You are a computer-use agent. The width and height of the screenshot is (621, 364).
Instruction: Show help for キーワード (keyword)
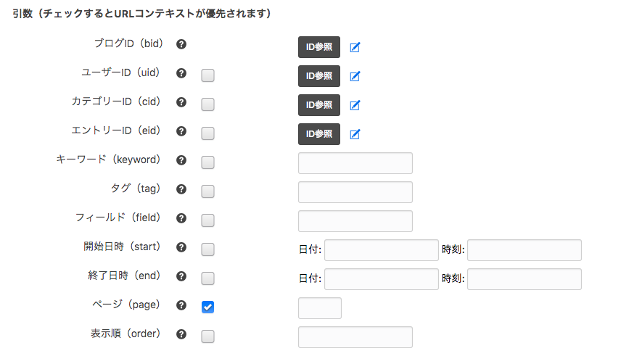(x=182, y=160)
